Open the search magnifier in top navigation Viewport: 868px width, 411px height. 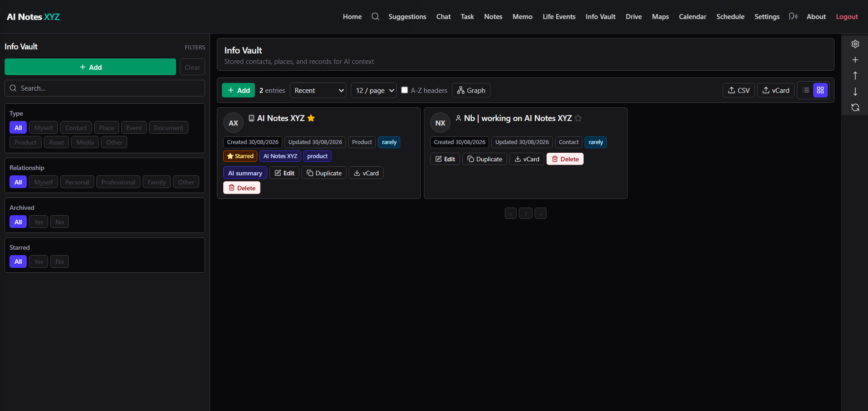point(375,16)
